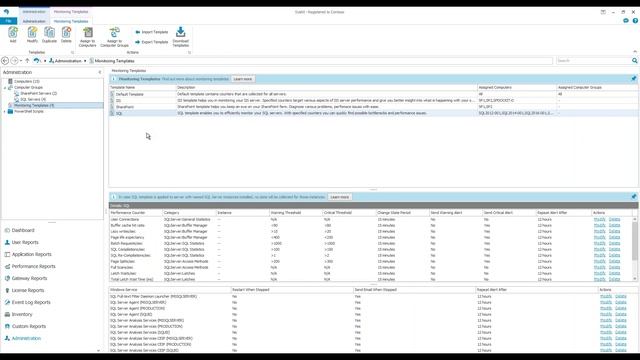Click the navigation forward arrow
Viewport: 640px width, 360px height.
point(14,61)
